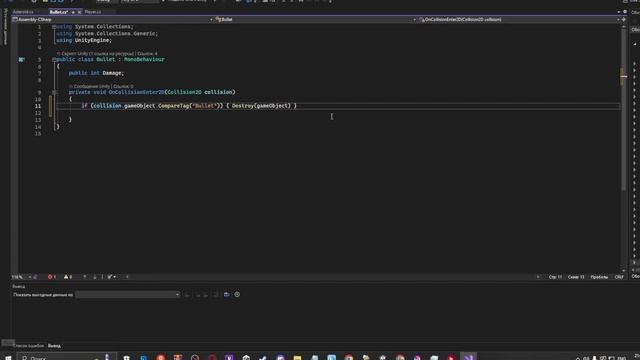Go to the next issue with the down arrow
The width and height of the screenshot is (640, 360).
pyautogui.click(x=94, y=277)
